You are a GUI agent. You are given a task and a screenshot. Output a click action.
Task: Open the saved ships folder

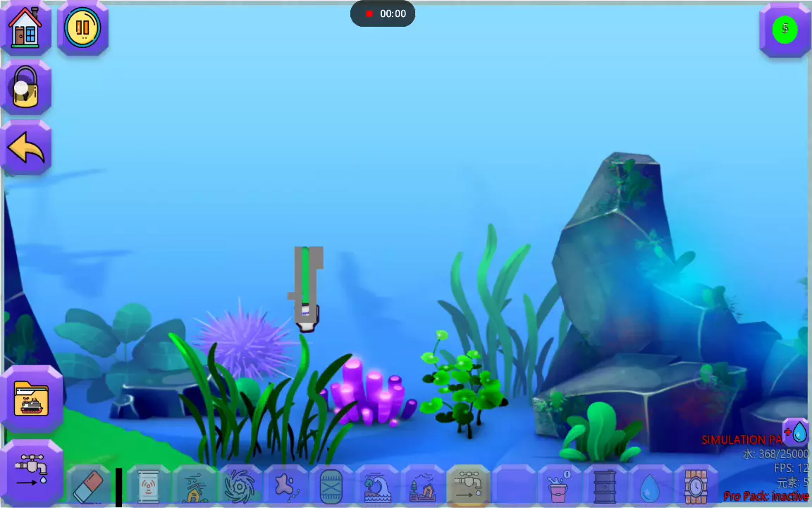click(32, 400)
